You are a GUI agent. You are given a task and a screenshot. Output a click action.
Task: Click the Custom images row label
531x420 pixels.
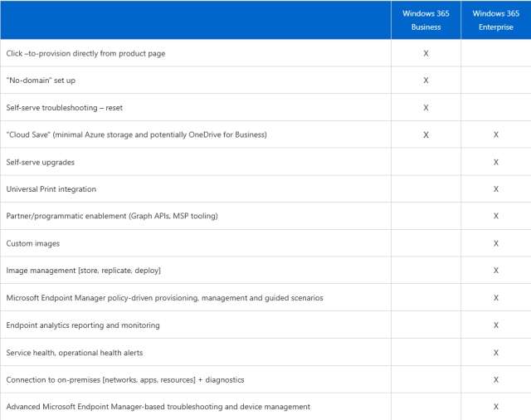(32, 243)
